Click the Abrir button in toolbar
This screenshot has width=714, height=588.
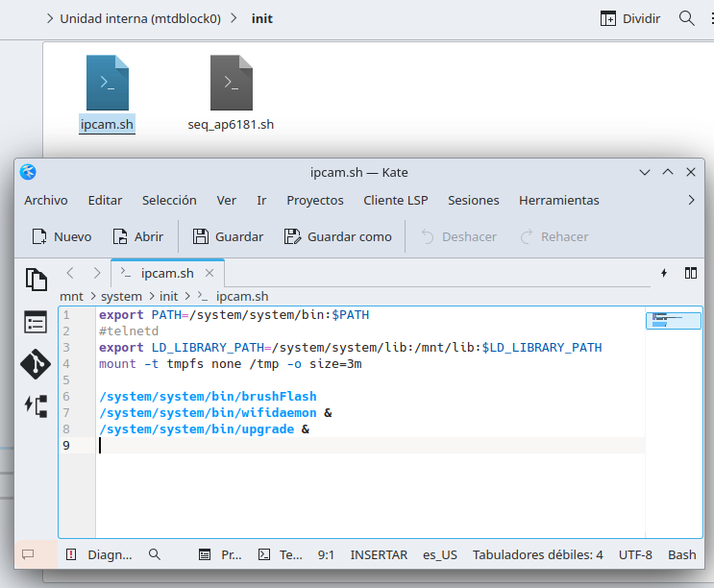coord(137,236)
